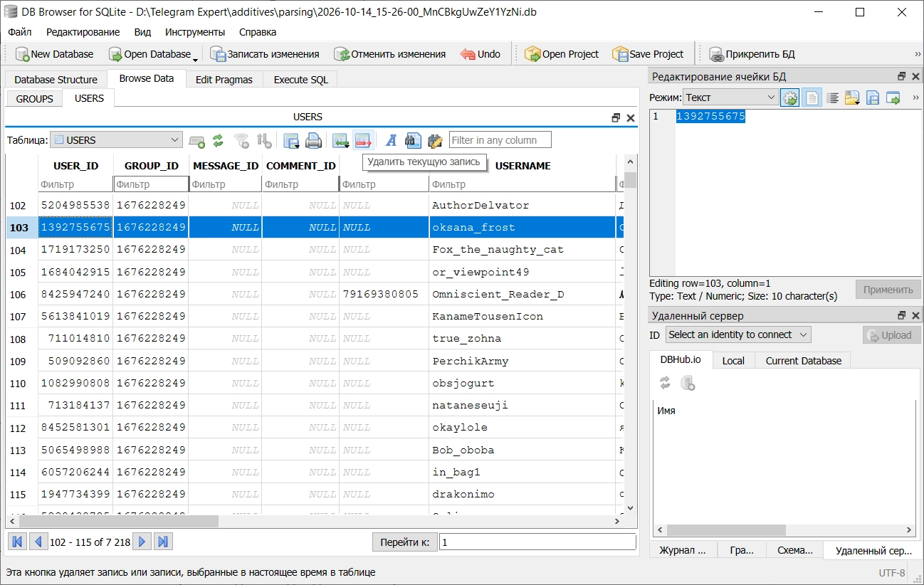The height and width of the screenshot is (585, 924).
Task: Click Save Project in the toolbar
Action: coord(648,54)
